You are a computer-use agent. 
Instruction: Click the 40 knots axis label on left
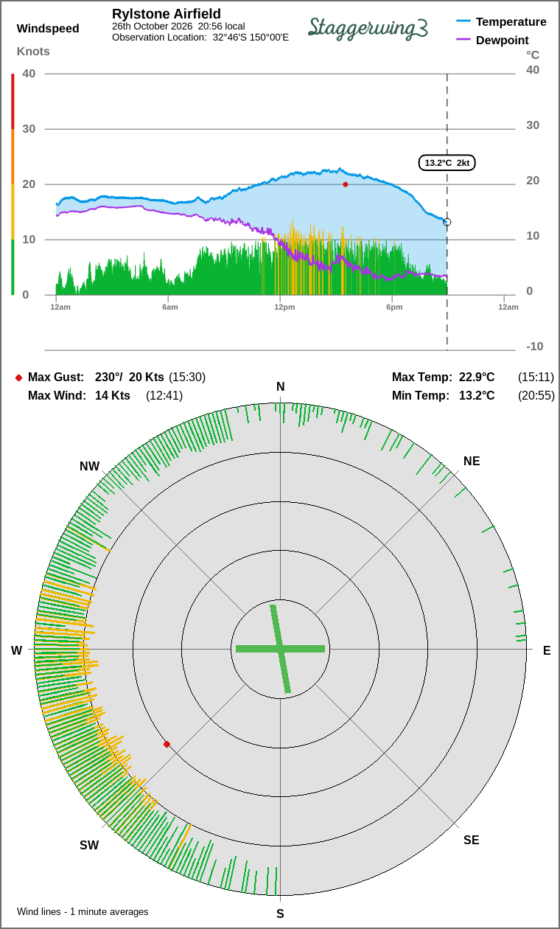pos(29,73)
